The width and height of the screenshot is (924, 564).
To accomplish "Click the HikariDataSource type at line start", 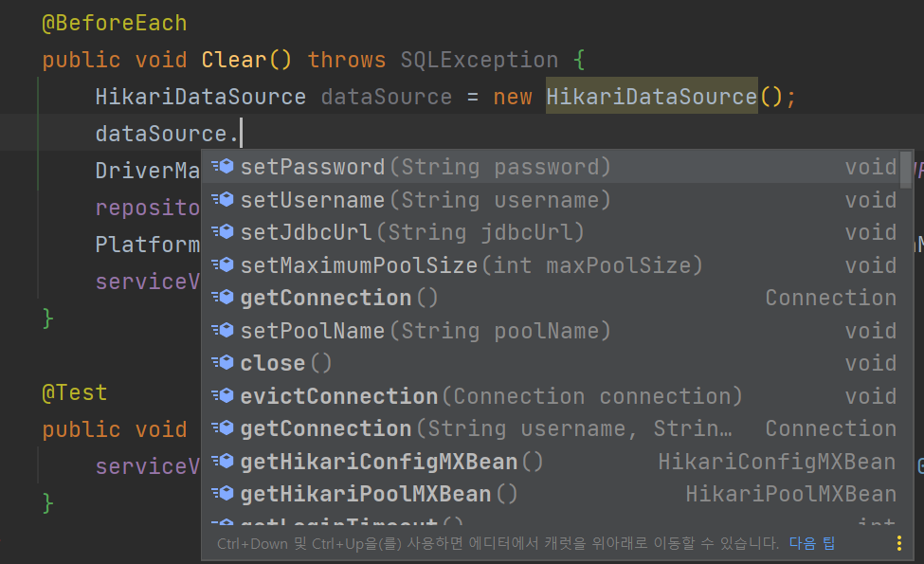I will coord(201,97).
